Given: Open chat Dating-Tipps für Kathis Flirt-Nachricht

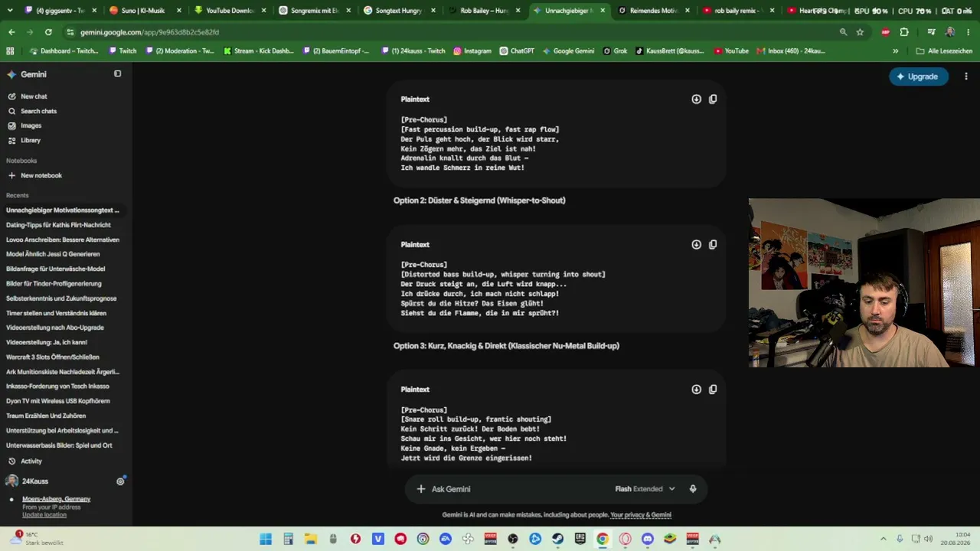Looking at the screenshot, I should click(58, 225).
